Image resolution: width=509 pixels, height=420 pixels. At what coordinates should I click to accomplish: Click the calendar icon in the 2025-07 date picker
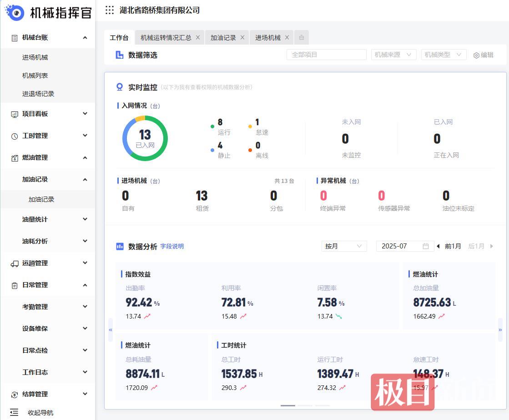(425, 246)
